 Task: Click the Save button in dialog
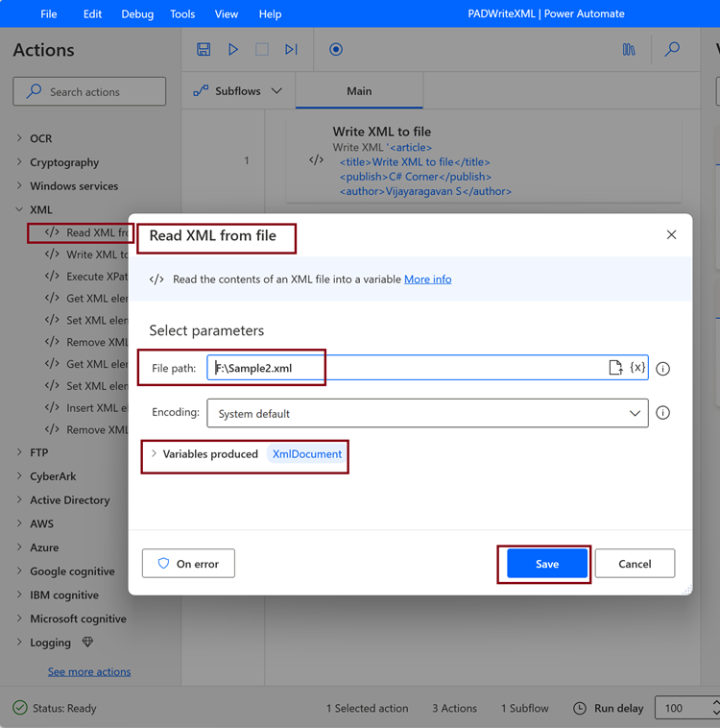[547, 564]
